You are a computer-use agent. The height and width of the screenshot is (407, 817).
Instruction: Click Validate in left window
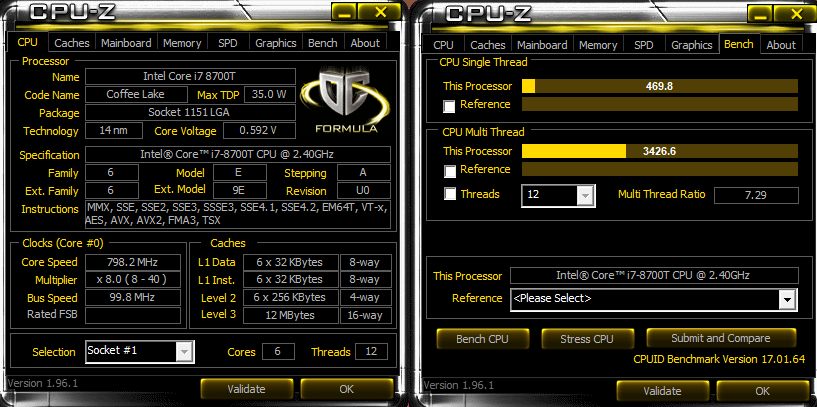coord(246,389)
